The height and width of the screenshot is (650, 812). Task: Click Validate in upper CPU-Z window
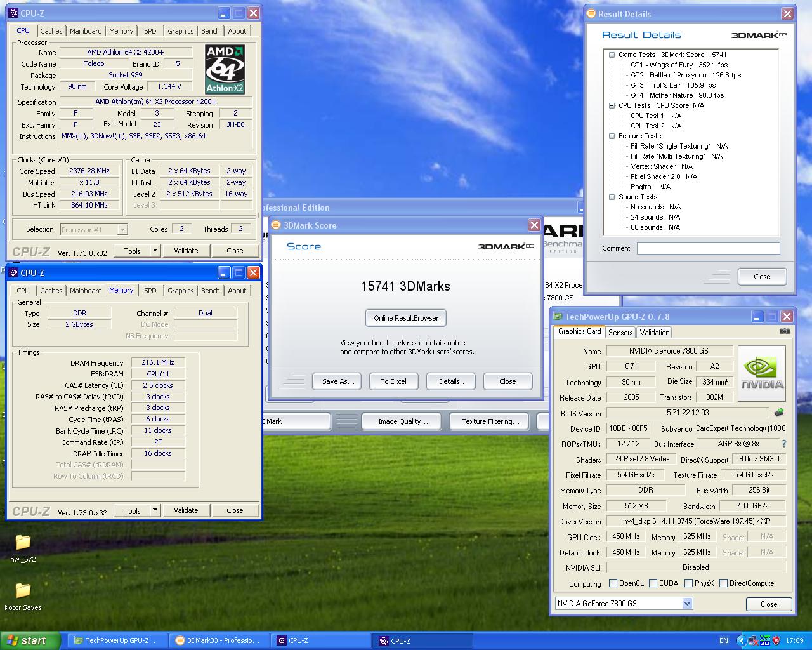tap(186, 251)
